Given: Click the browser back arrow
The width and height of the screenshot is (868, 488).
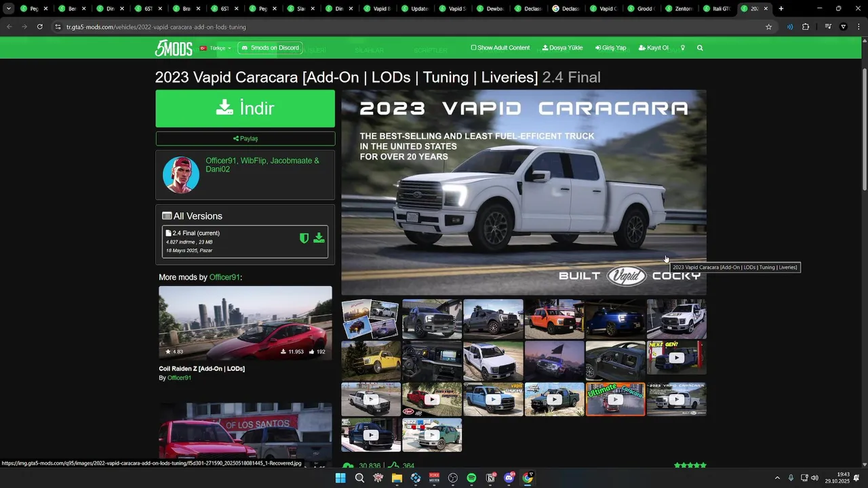Looking at the screenshot, I should click(x=9, y=26).
